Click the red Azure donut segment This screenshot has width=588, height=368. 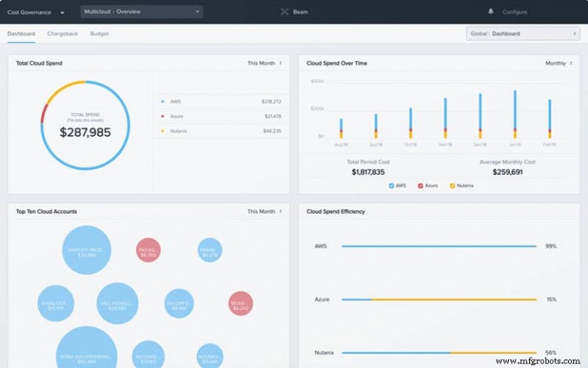[44, 113]
